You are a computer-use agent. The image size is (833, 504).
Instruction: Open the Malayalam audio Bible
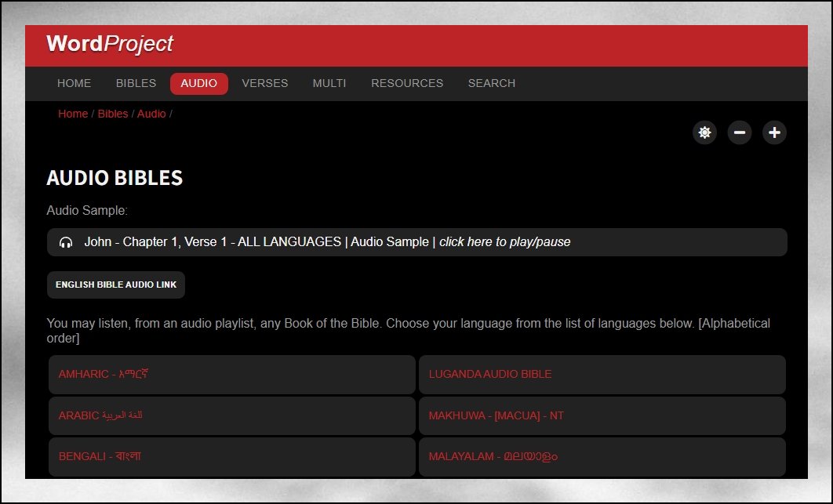[x=602, y=456]
